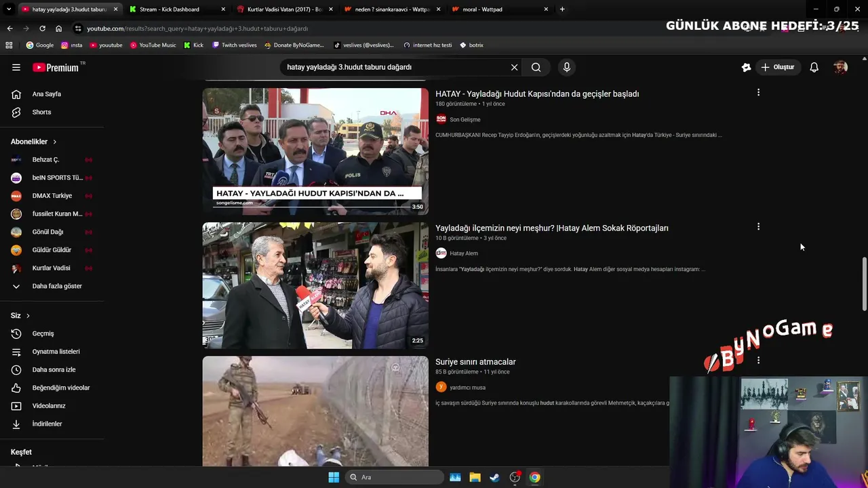This screenshot has width=868, height=488.
Task: Click the YouTube Premium logo
Action: point(57,67)
